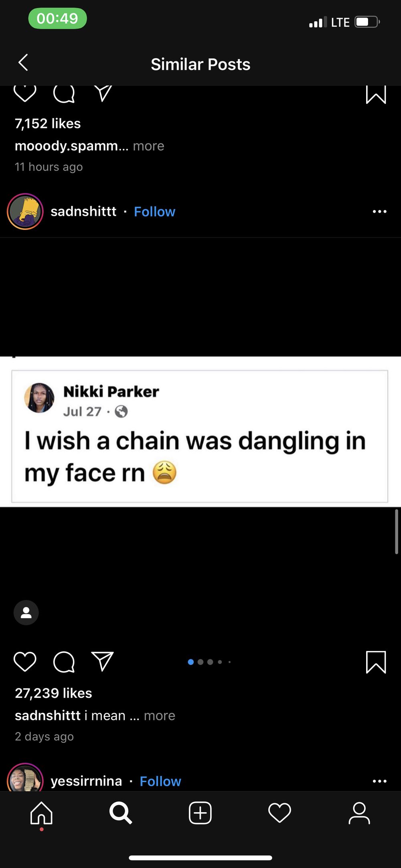Select the carousel page indicator dots
401x868 pixels.
click(209, 662)
